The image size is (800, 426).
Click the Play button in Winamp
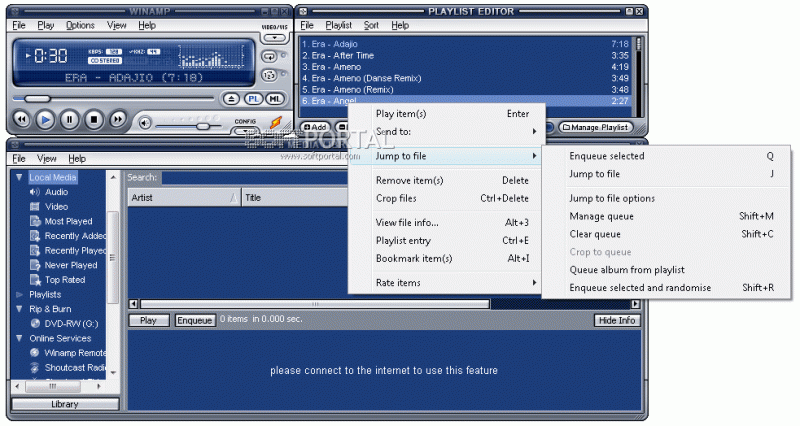pyautogui.click(x=45, y=120)
